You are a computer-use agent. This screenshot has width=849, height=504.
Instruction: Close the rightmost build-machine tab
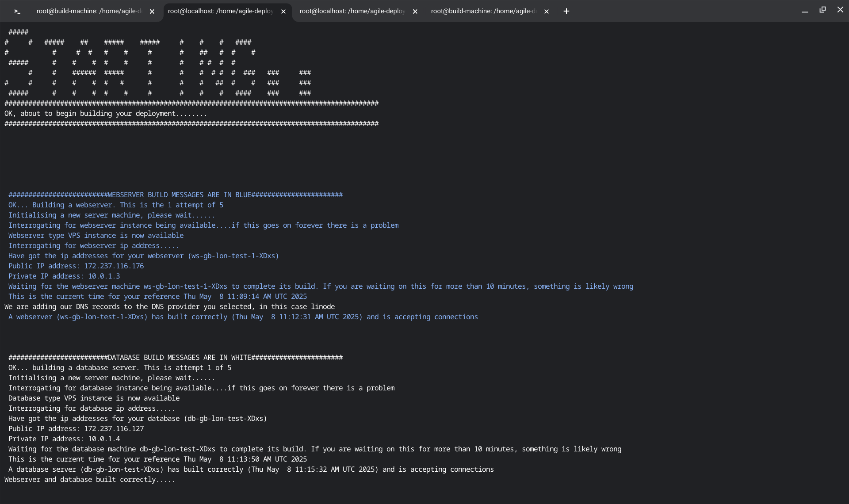[x=547, y=12]
